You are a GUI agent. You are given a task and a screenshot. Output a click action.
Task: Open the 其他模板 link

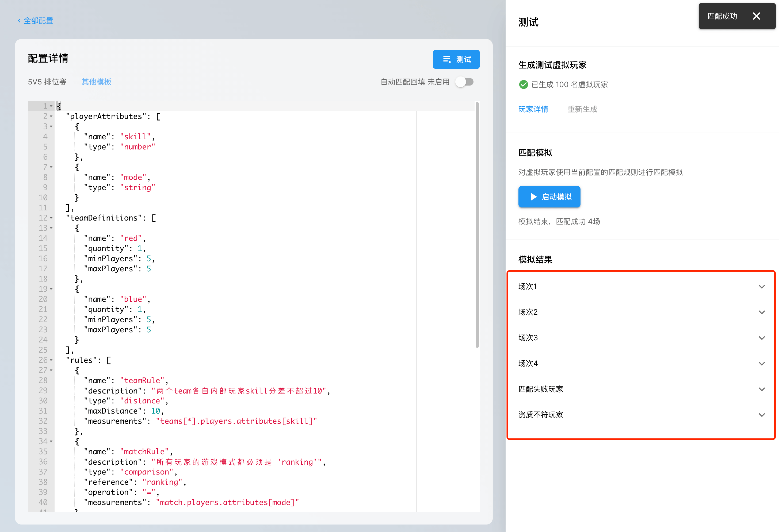click(x=96, y=82)
